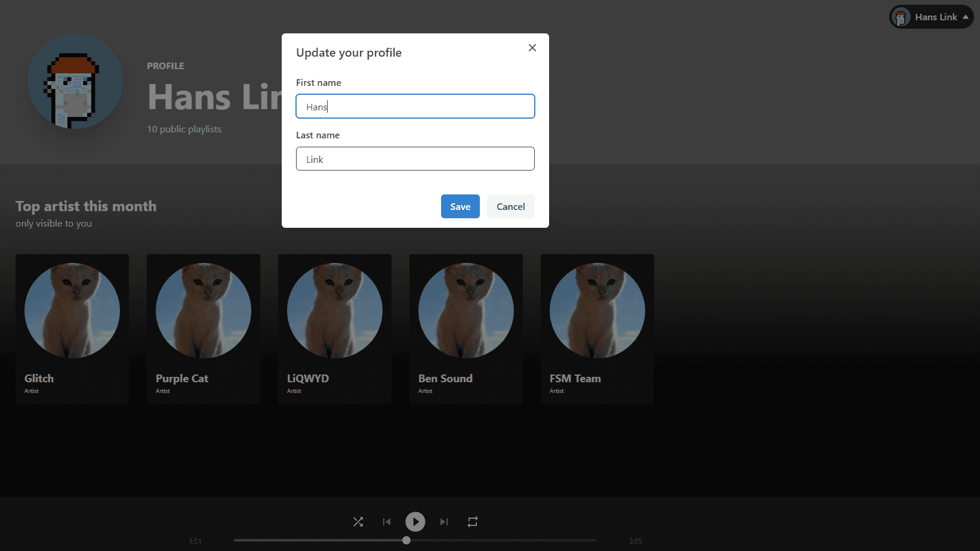
Task: Skip to next track
Action: point(444,522)
